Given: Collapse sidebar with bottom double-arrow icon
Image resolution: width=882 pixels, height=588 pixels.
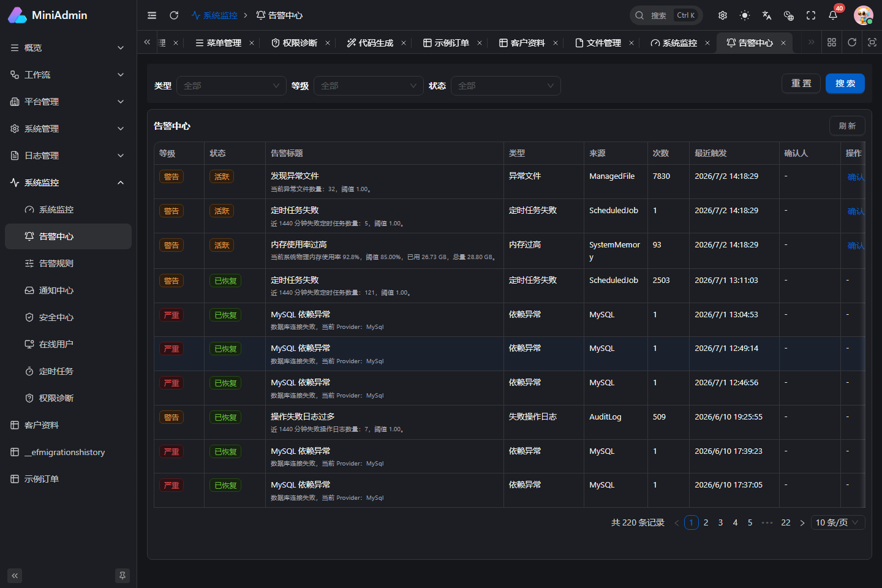Looking at the screenshot, I should (15, 576).
